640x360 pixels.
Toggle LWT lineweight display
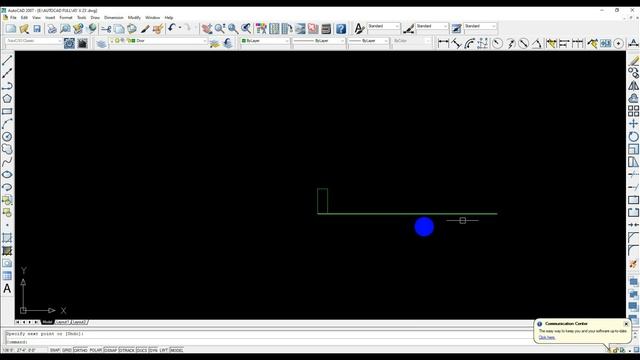point(164,350)
